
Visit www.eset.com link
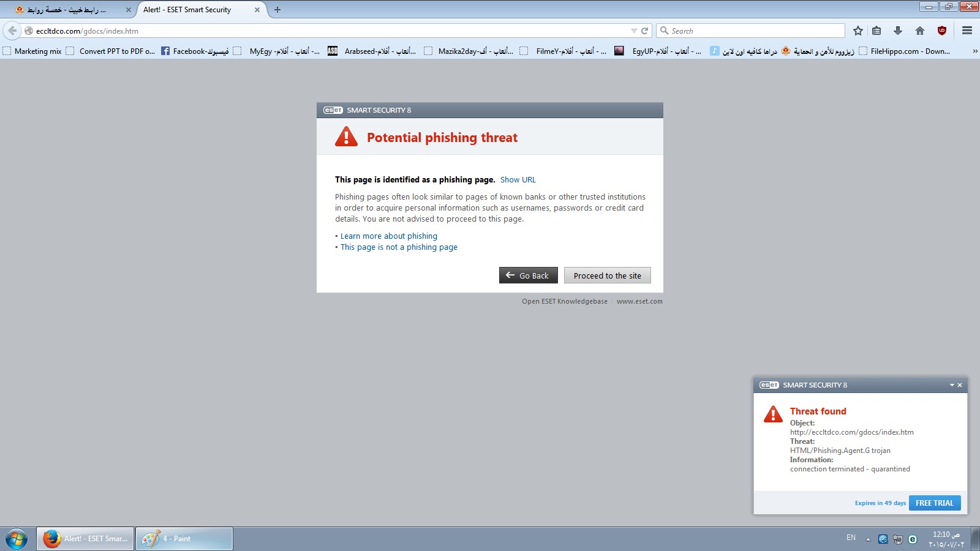click(639, 301)
